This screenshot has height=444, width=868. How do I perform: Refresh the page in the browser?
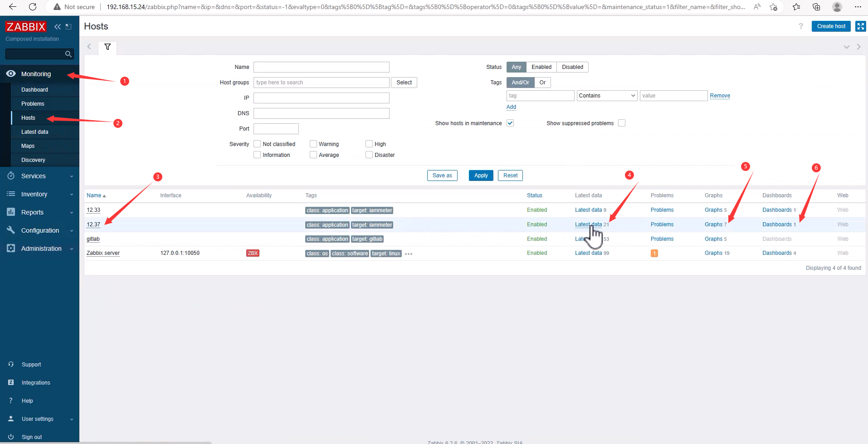click(x=33, y=7)
